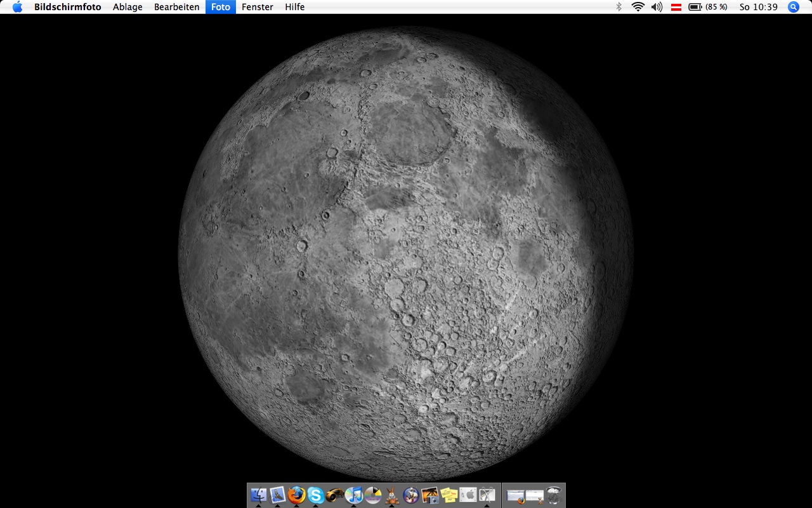Open the Trash in the Dock
Image resolution: width=812 pixels, height=508 pixels.
click(x=554, y=495)
